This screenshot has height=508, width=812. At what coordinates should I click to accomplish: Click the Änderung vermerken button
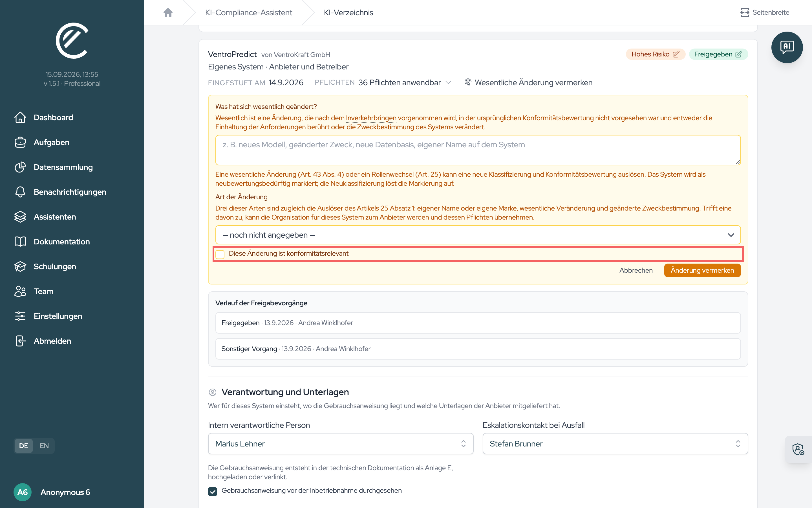(702, 270)
